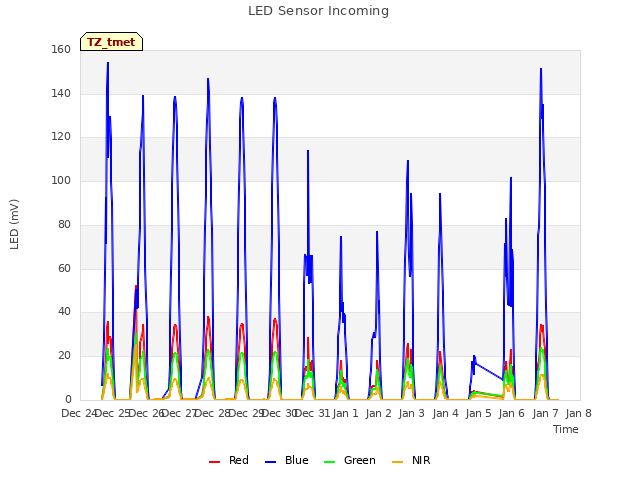Click the Blue peak on Jan 4
640x480 pixels.
coord(440,194)
